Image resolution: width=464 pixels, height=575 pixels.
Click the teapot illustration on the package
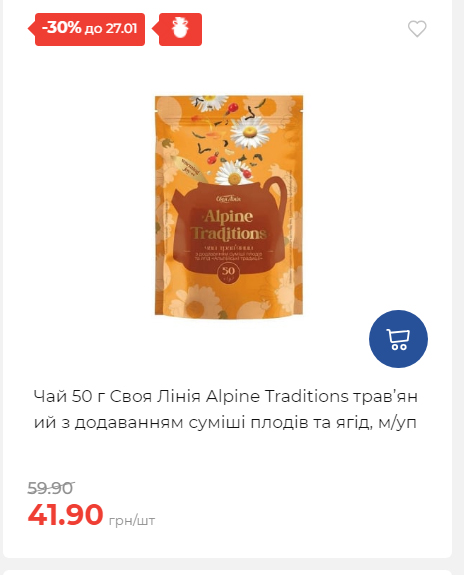[229, 231]
